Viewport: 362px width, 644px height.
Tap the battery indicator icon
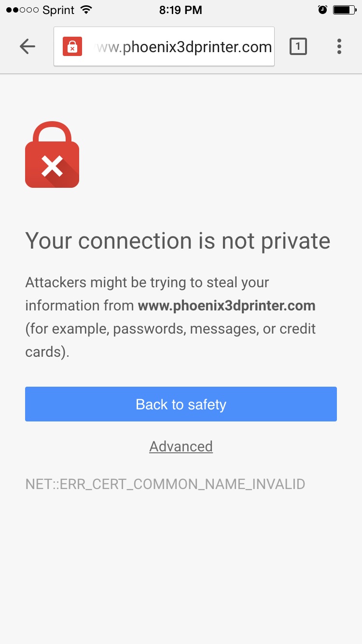[344, 10]
